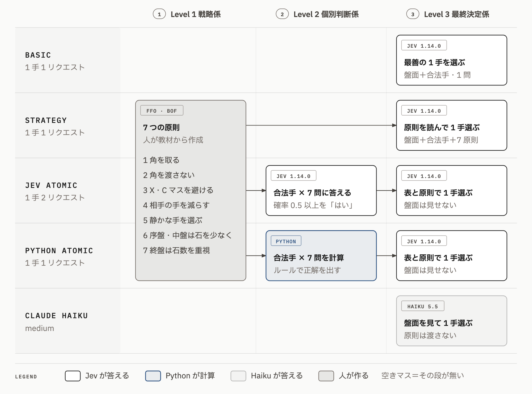Click the PYTHON ATOMIC row label
Screen dimensions: 532x394
coord(59,251)
